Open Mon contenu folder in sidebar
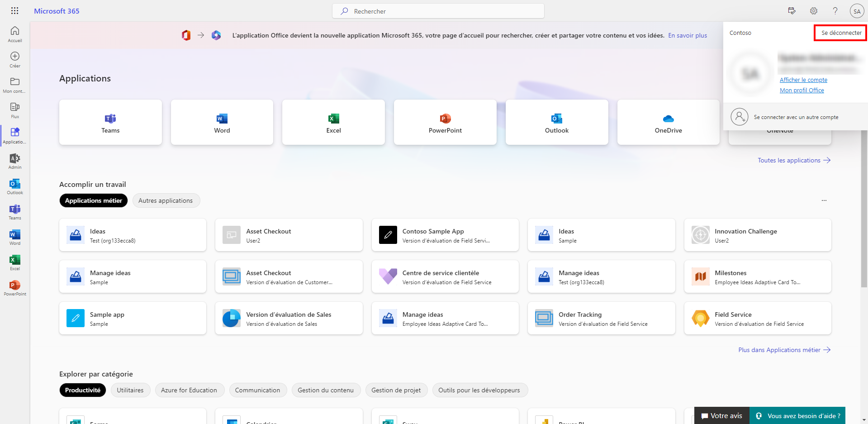 [15, 85]
